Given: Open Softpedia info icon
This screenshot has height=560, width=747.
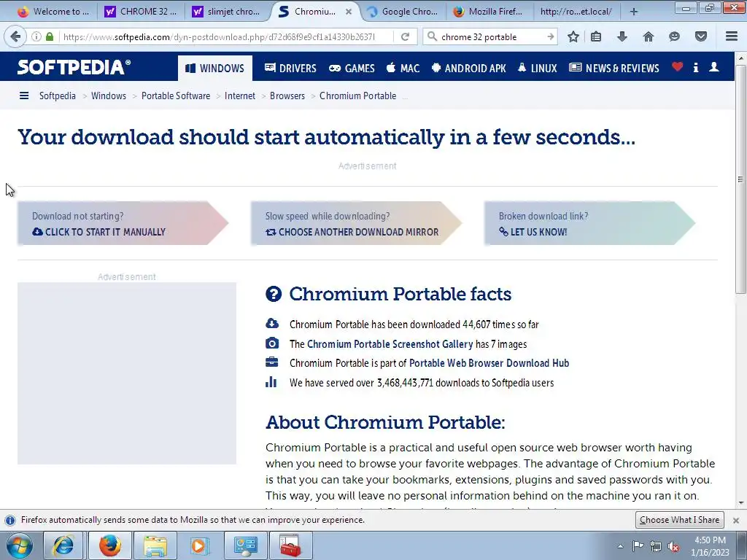Looking at the screenshot, I should pos(696,67).
